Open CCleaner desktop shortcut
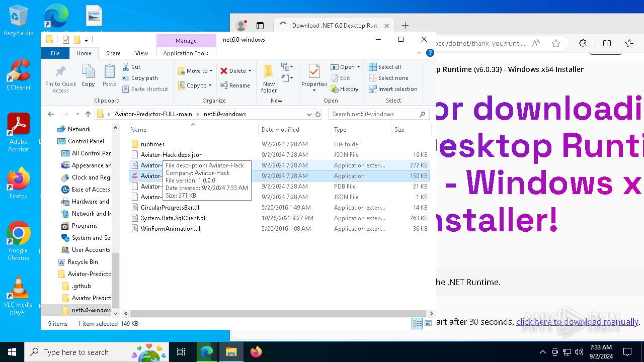 [x=19, y=74]
